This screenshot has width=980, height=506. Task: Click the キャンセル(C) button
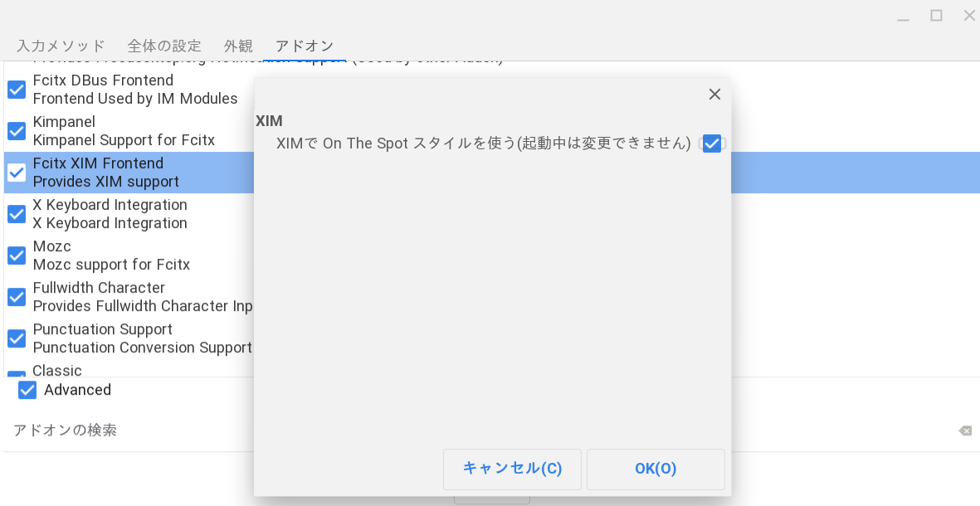[512, 470]
